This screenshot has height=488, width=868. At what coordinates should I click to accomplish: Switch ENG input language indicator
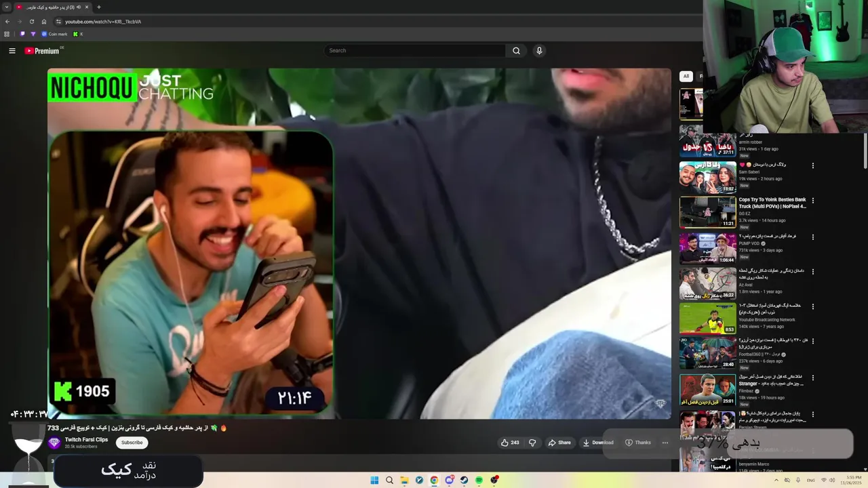point(810,480)
